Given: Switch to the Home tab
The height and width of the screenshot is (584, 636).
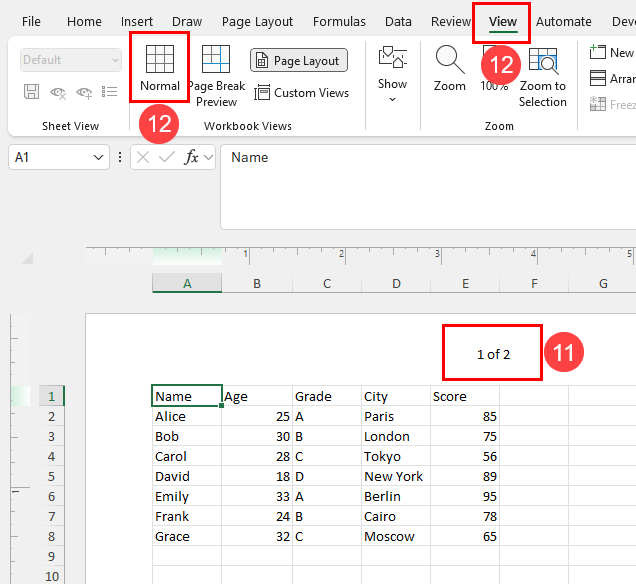Looking at the screenshot, I should coord(84,21).
